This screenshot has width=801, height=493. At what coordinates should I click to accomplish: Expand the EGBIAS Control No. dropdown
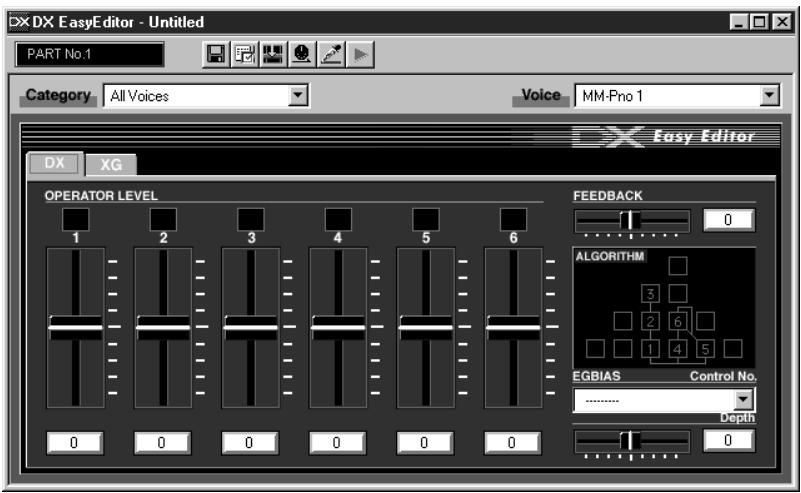743,400
